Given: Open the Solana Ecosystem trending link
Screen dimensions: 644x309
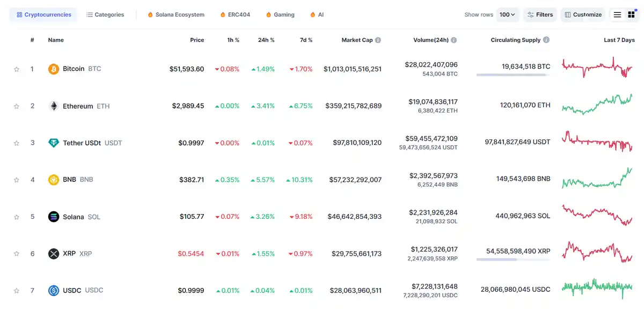Looking at the screenshot, I should (x=176, y=15).
